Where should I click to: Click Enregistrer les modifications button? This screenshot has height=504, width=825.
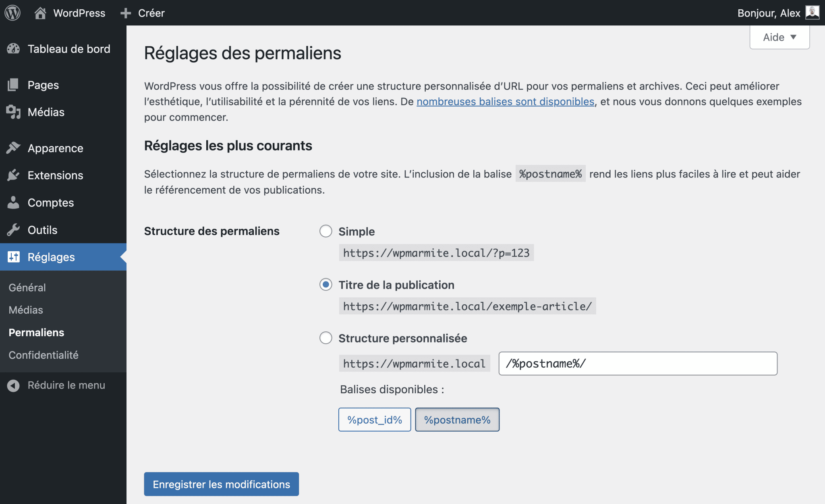coord(221,484)
